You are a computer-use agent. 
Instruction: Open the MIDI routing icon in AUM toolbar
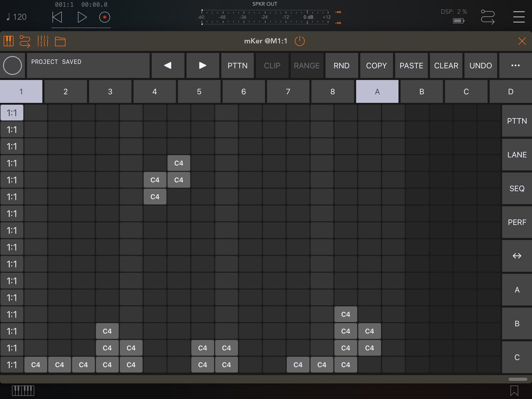pyautogui.click(x=25, y=41)
